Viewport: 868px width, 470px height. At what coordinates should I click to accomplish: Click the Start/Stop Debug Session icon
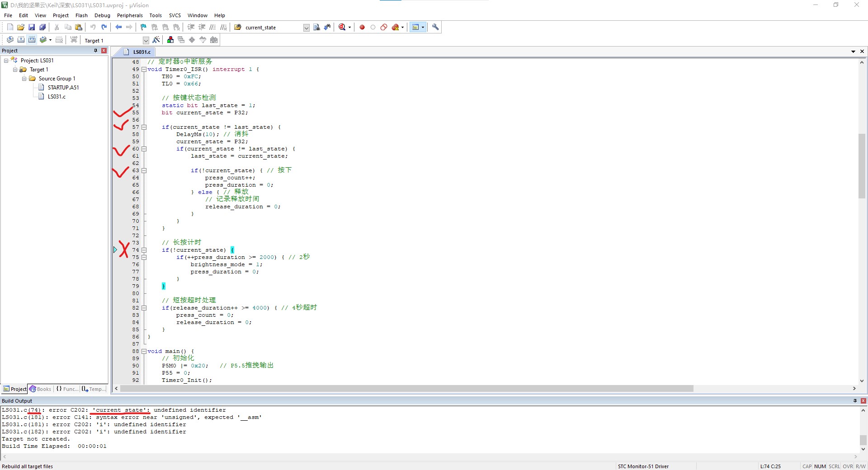tap(342, 28)
